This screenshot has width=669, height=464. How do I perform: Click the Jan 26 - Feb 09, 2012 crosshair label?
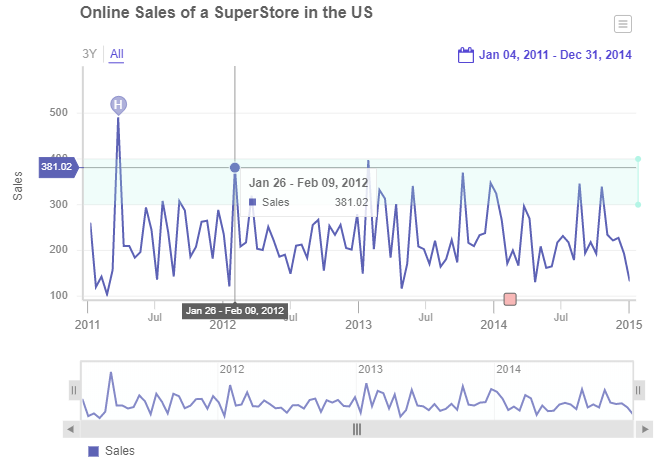pos(235,311)
